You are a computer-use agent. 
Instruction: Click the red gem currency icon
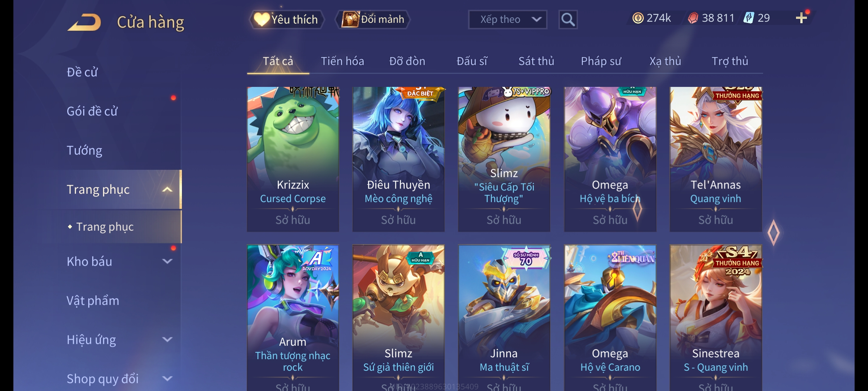[x=693, y=18]
